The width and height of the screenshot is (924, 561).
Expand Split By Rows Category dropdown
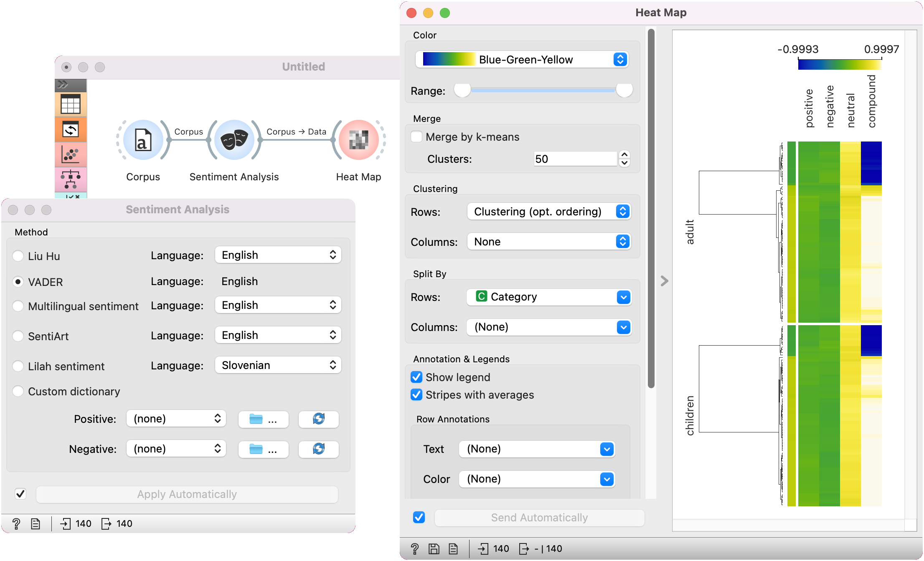click(x=549, y=297)
